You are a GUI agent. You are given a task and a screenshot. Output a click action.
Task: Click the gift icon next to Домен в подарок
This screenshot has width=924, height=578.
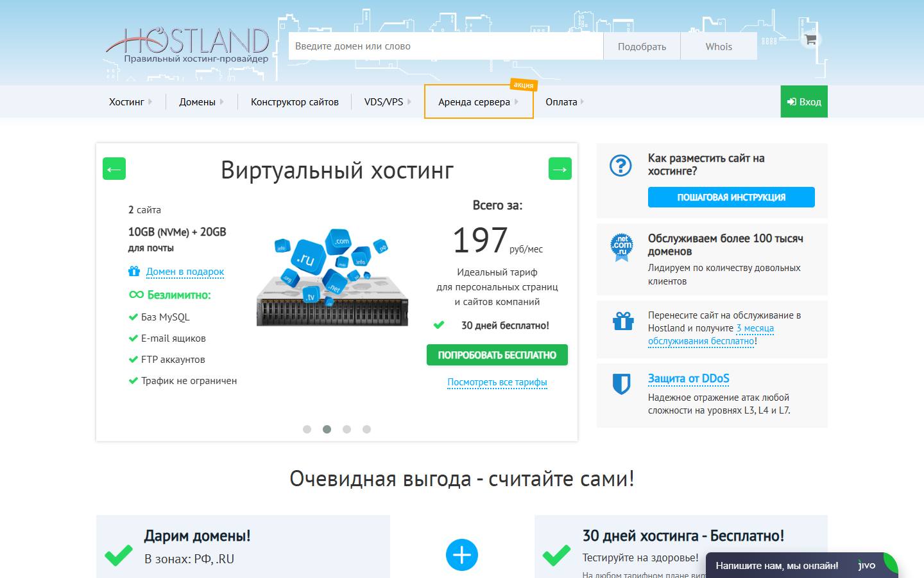[133, 271]
